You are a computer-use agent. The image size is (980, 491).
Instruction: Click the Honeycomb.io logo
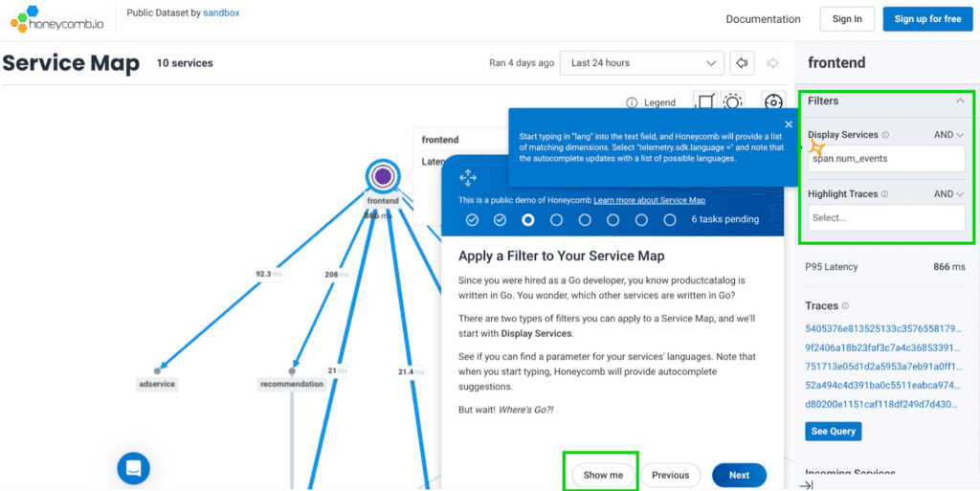coord(56,19)
